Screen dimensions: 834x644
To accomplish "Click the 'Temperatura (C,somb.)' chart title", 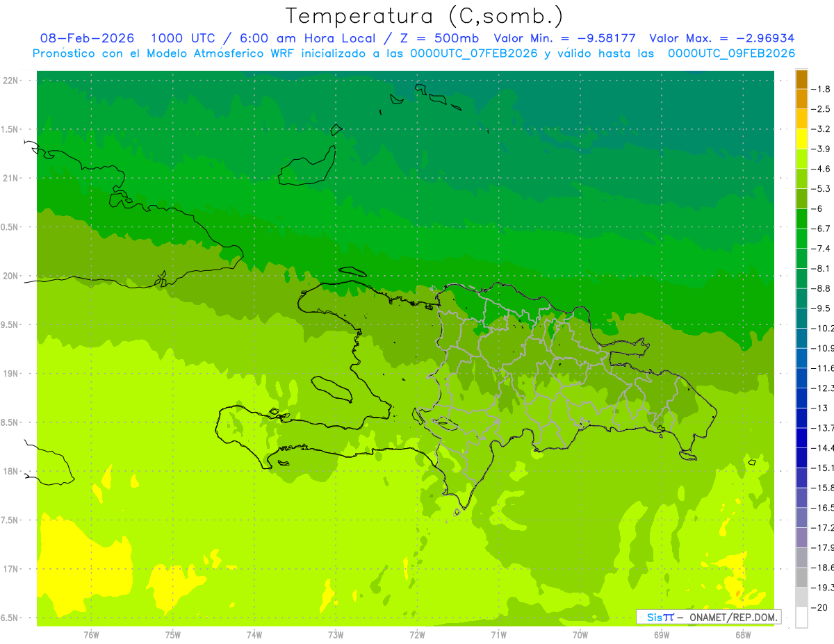I will 424,16.
